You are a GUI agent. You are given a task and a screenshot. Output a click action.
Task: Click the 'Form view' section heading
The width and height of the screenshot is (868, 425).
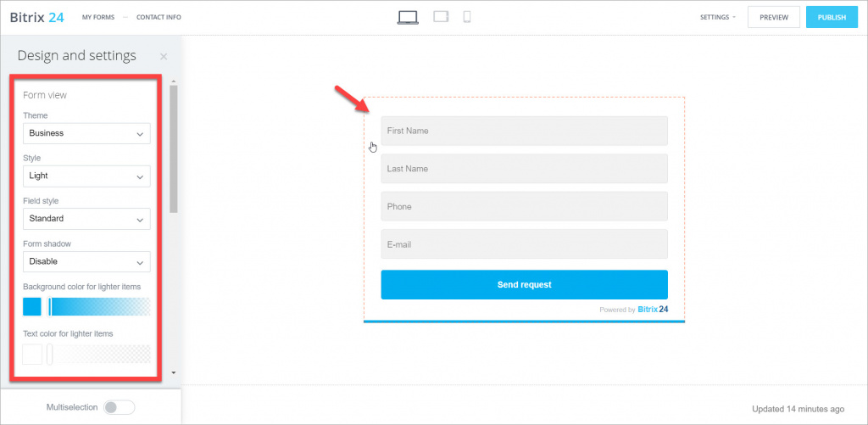(45, 95)
